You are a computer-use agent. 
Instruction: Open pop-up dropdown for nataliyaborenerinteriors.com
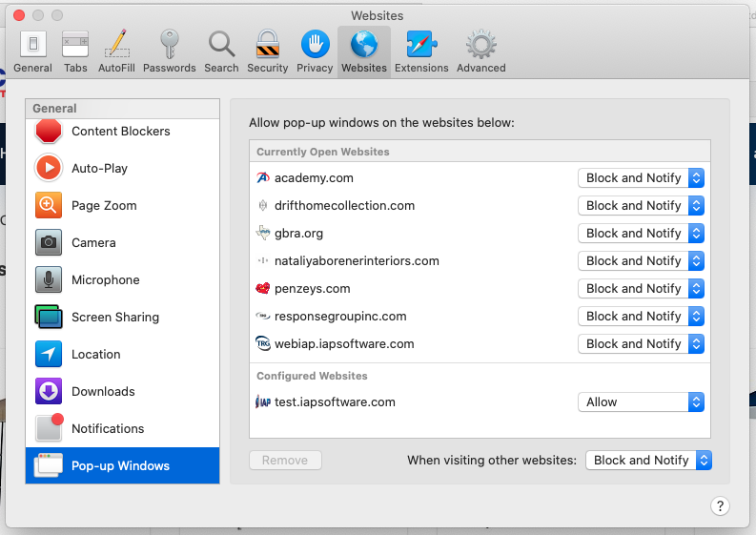pos(641,261)
